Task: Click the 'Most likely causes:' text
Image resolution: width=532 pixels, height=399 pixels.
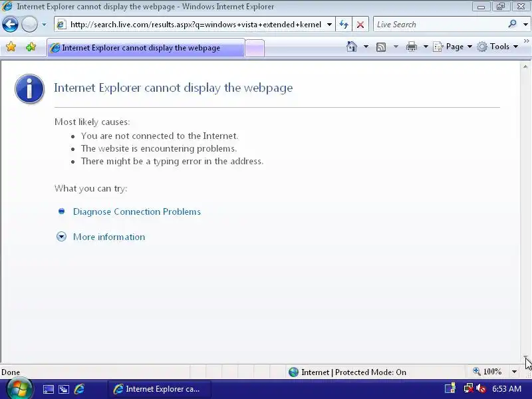Action: tap(92, 122)
